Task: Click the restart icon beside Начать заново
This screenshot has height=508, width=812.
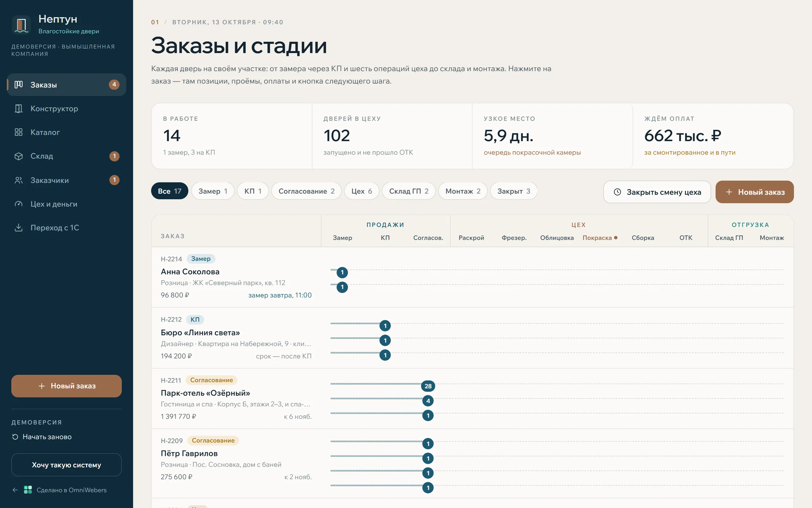Action: [15, 437]
